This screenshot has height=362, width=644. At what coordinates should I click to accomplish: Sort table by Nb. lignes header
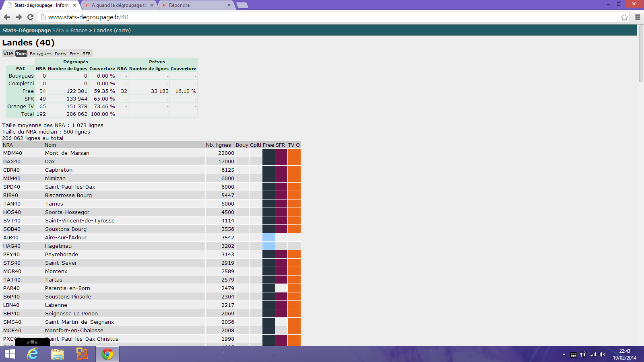click(x=219, y=145)
